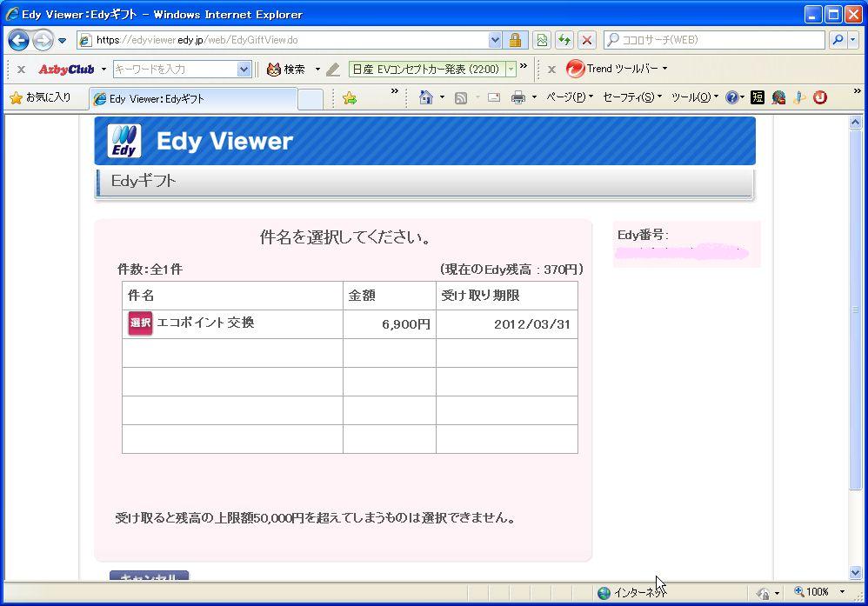Click the RSS Feeds icon
The image size is (868, 606).
coord(461,98)
